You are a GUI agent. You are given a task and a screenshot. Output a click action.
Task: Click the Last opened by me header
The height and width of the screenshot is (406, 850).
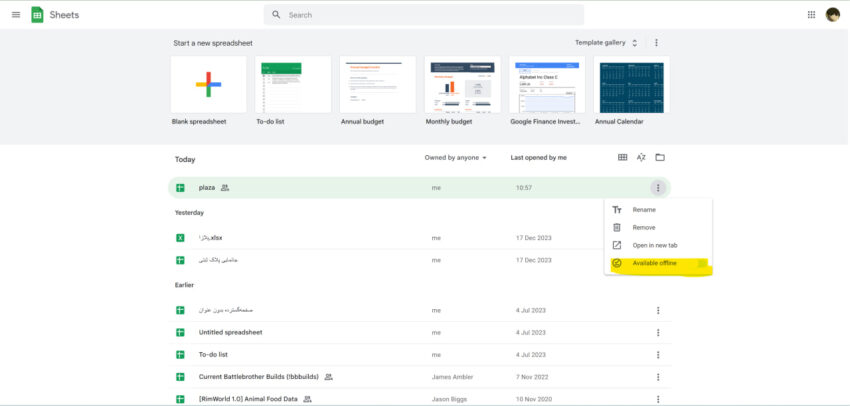point(538,158)
